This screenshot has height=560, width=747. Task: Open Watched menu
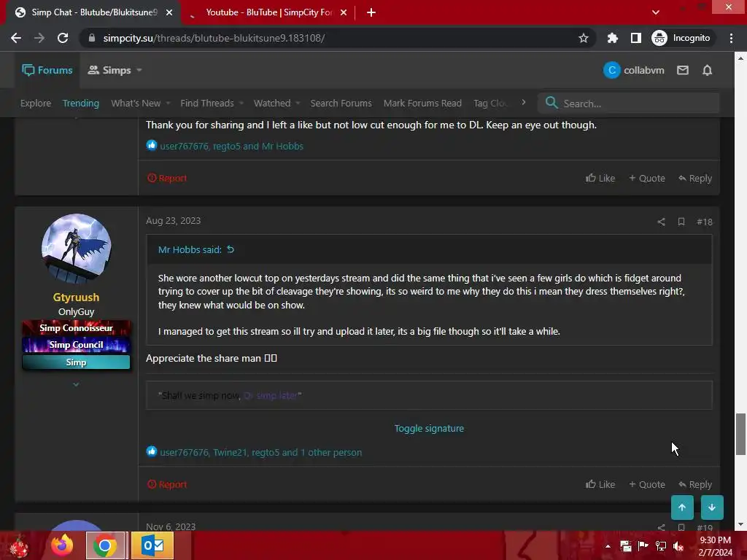pyautogui.click(x=272, y=103)
